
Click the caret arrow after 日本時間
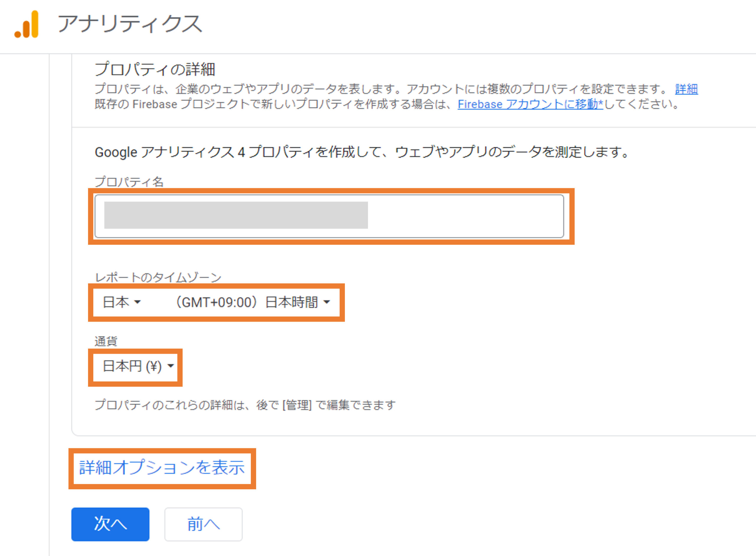327,302
